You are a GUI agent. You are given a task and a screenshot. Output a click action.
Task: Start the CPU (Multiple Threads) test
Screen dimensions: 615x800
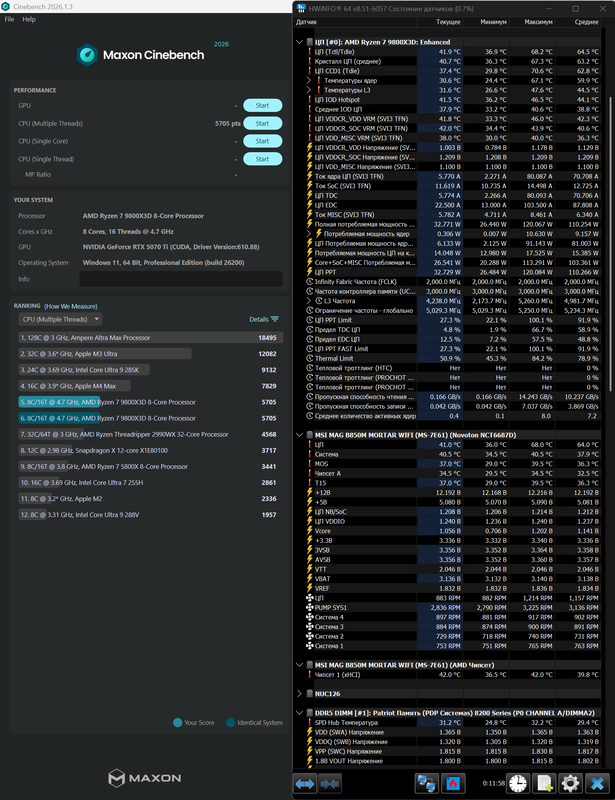pyautogui.click(x=262, y=123)
